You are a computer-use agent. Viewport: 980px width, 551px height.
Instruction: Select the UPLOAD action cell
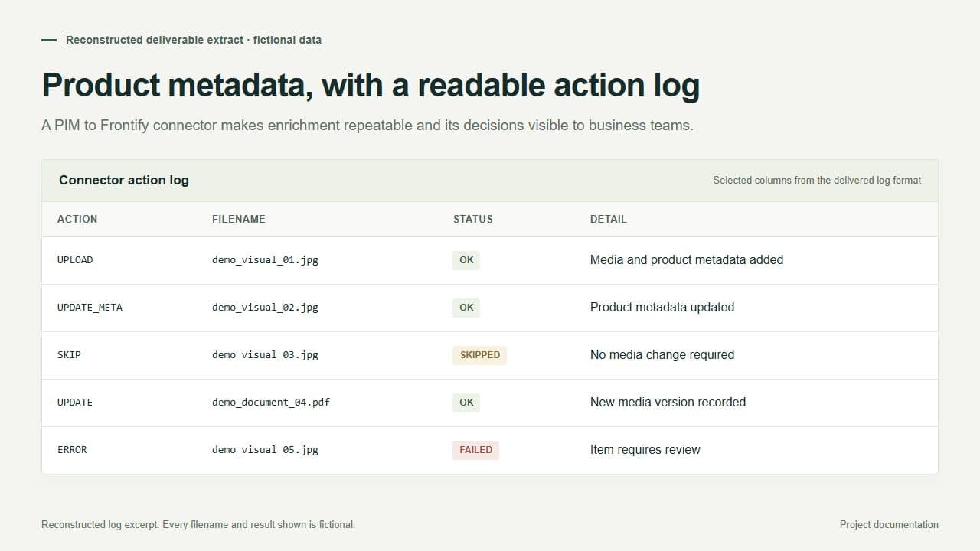coord(75,260)
